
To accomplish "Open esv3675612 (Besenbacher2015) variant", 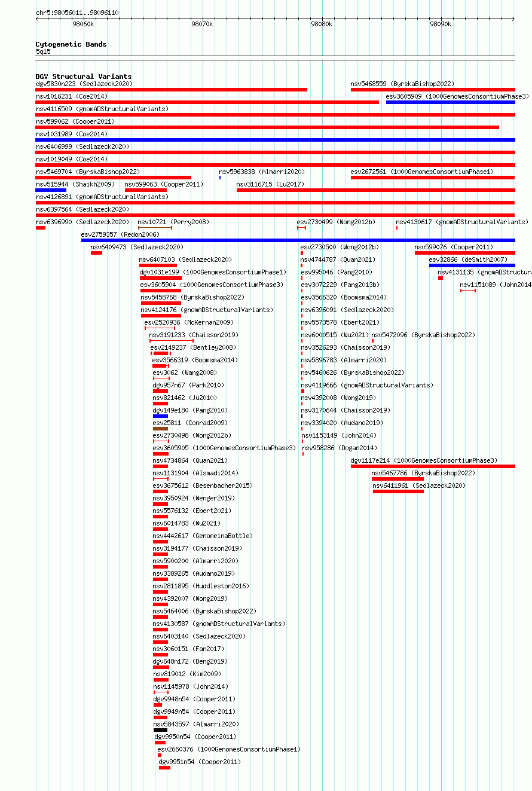I will pos(203,486).
